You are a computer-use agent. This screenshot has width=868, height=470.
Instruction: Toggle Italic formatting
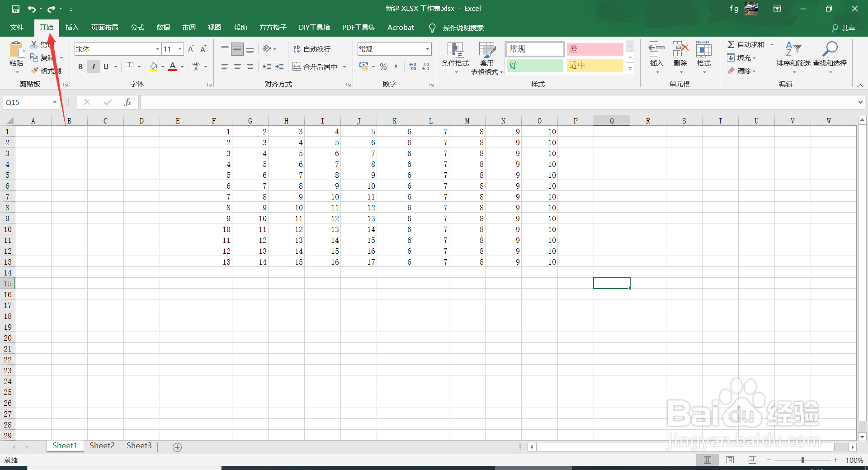[94, 66]
